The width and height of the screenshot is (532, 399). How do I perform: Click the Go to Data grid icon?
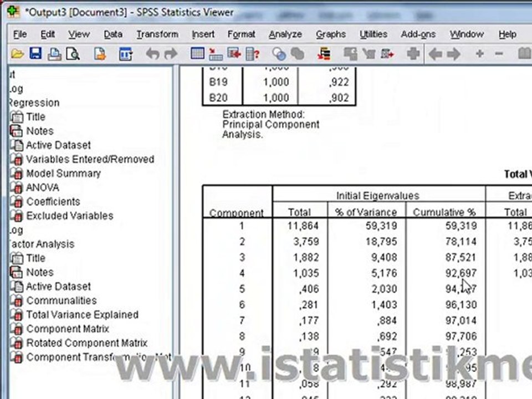[x=197, y=54]
